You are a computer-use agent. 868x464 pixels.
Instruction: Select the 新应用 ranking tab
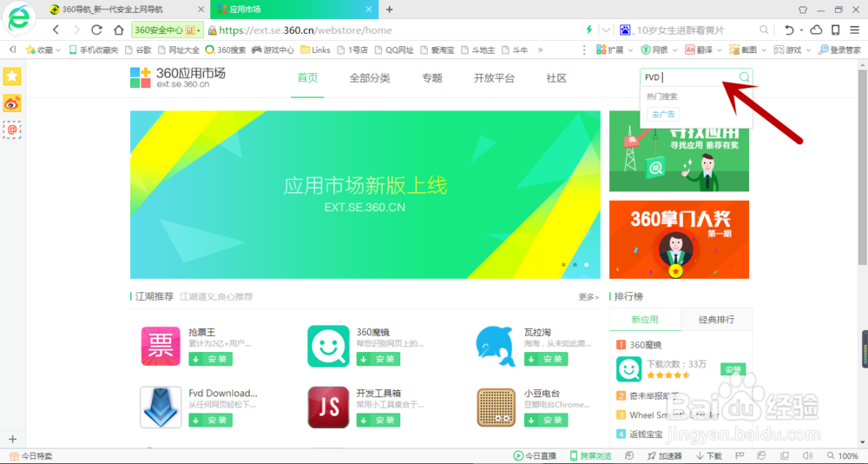tap(645, 319)
